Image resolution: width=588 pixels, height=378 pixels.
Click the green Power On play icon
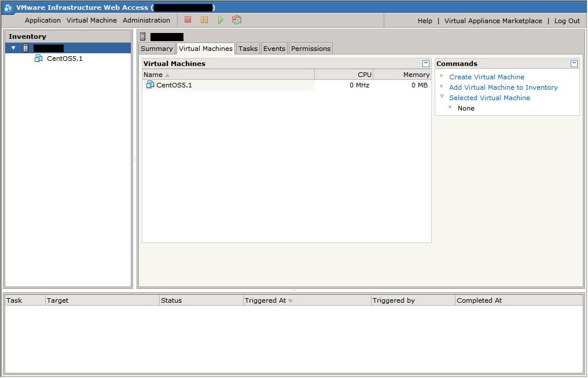click(x=220, y=20)
